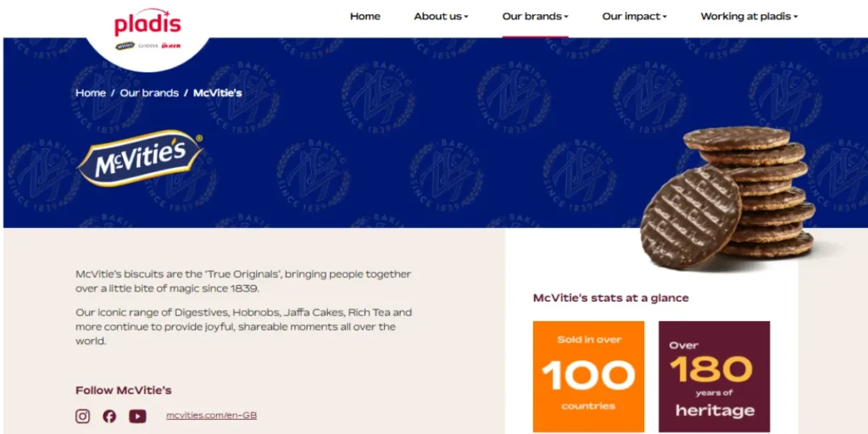Select McVitie's in the breadcrumb
Viewport: 868px width, 434px height.
coord(218,92)
